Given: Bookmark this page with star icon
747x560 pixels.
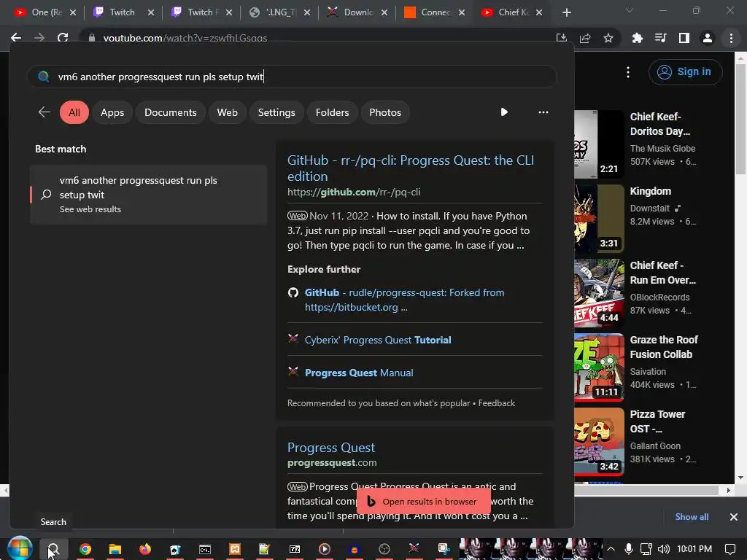Looking at the screenshot, I should tap(608, 38).
